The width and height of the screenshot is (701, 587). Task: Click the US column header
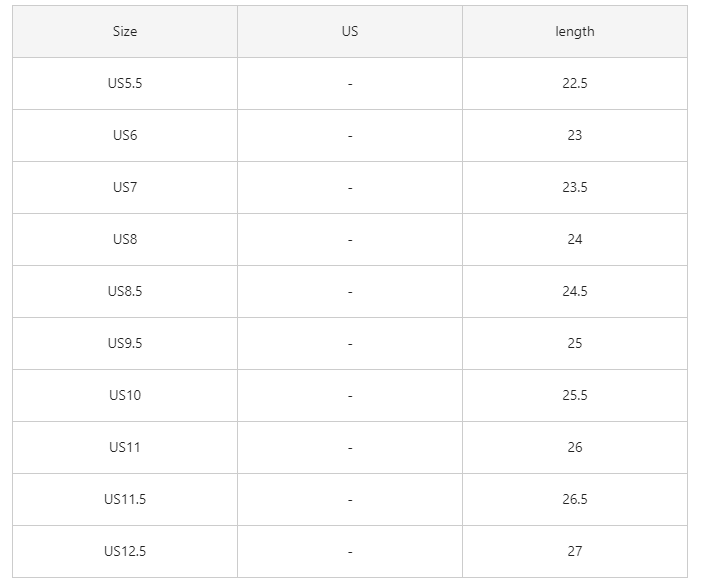(350, 31)
